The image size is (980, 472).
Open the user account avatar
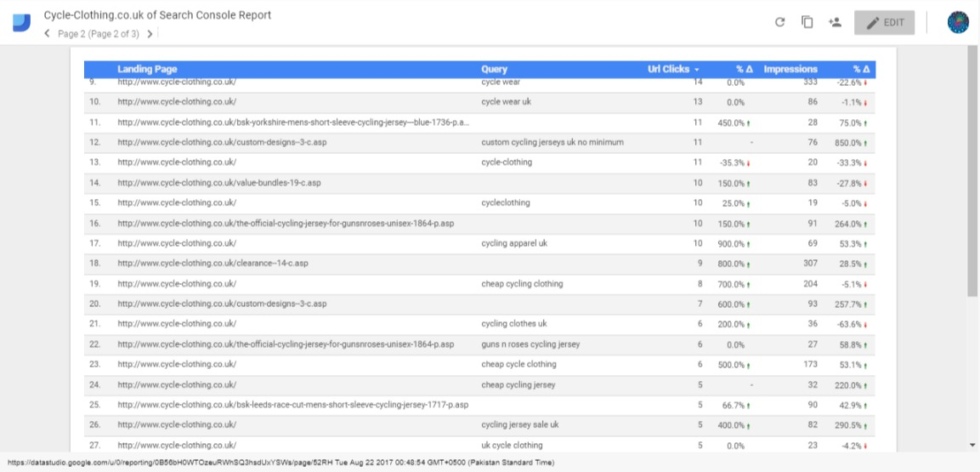958,23
